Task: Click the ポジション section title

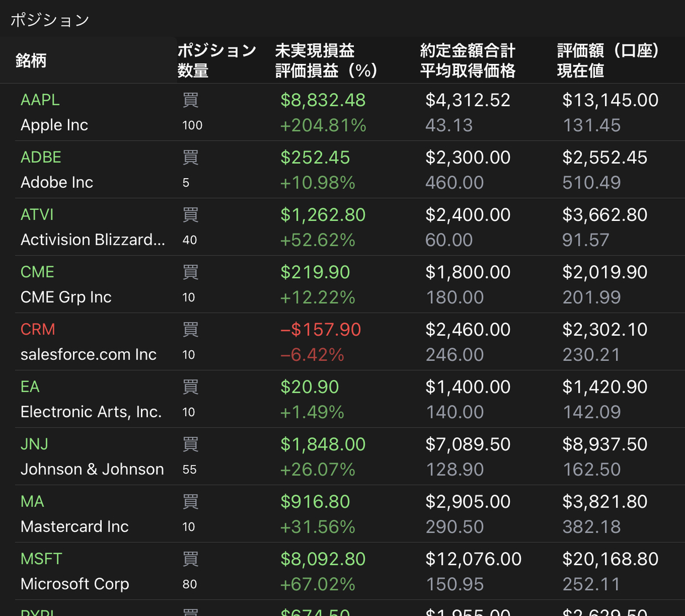Action: tap(50, 20)
